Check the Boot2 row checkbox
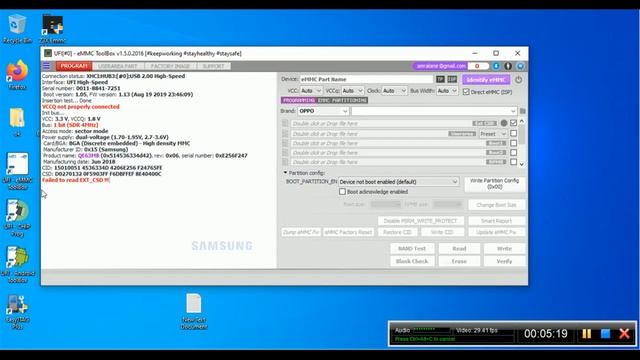 (513, 153)
